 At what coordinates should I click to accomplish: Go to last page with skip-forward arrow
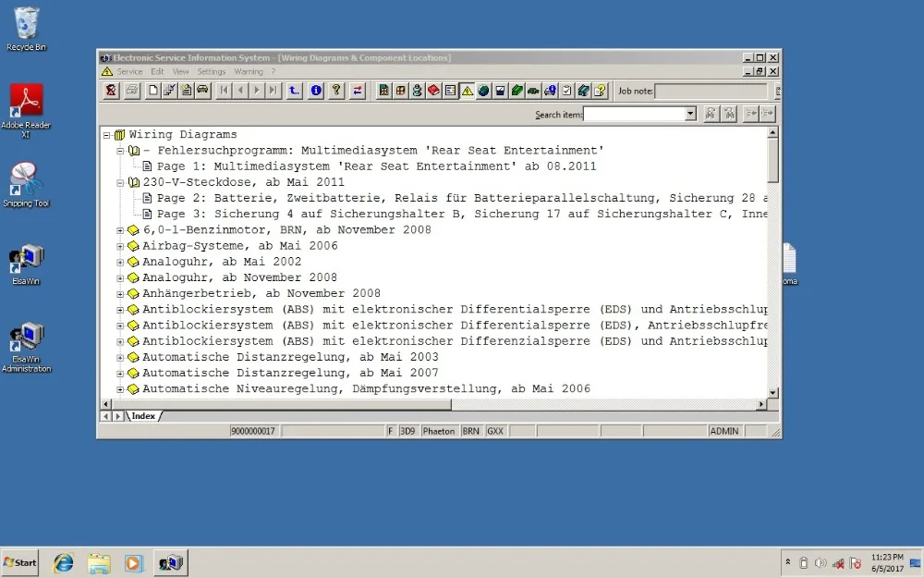click(x=273, y=91)
